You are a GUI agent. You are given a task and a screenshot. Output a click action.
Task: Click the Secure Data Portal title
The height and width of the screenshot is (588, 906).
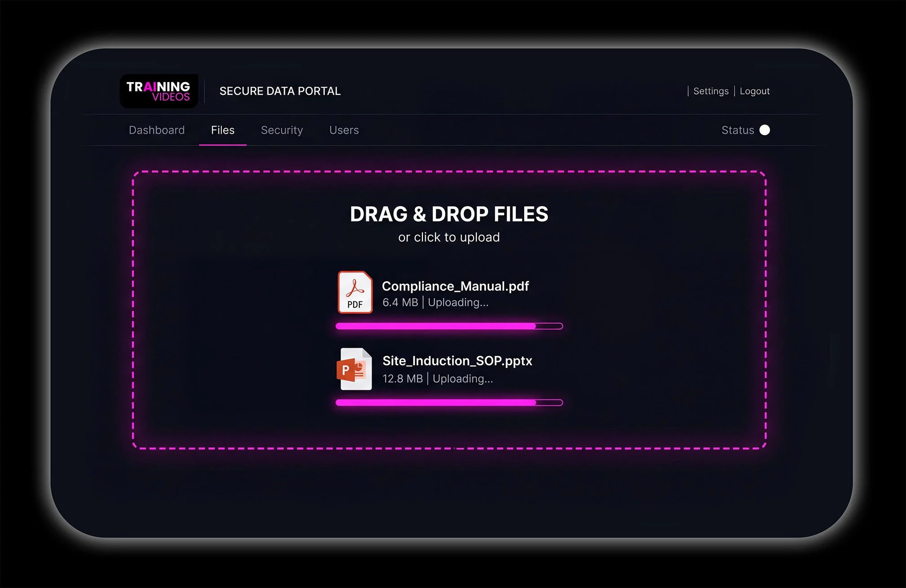click(280, 91)
